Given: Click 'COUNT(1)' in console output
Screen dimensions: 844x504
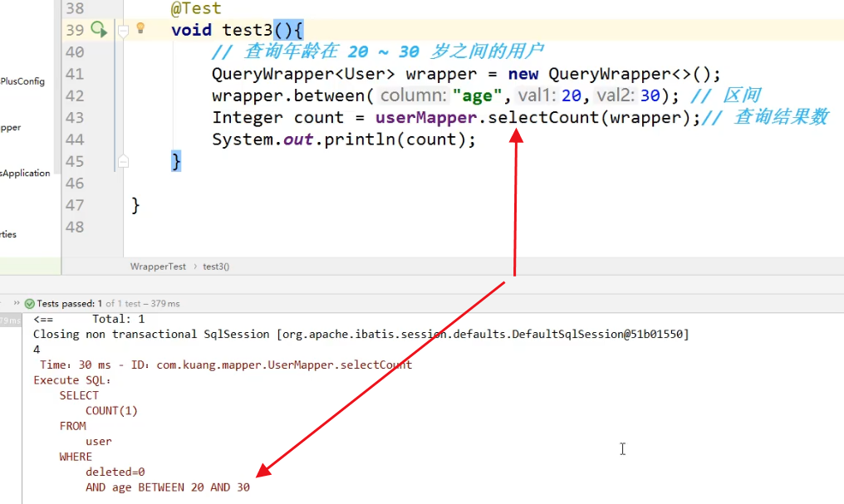Looking at the screenshot, I should (x=111, y=411).
